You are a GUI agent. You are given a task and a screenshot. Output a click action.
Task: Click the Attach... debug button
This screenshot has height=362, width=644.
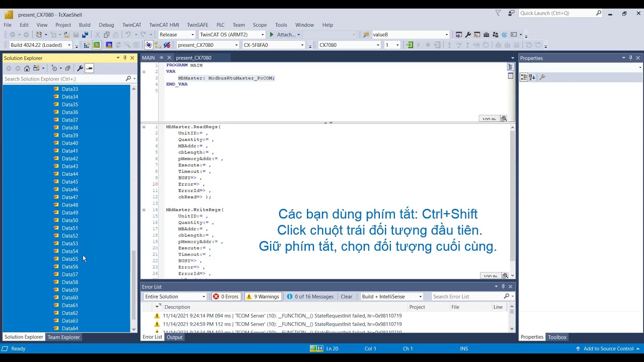point(284,35)
